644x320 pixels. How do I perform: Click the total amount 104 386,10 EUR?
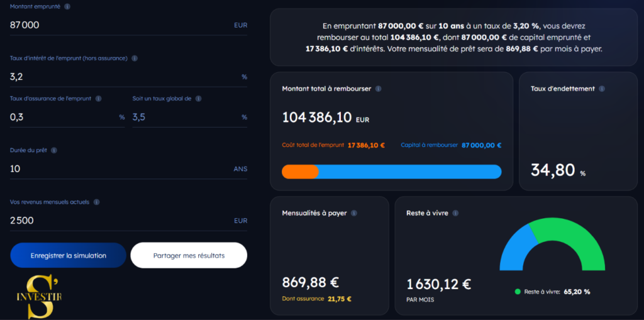click(x=326, y=118)
